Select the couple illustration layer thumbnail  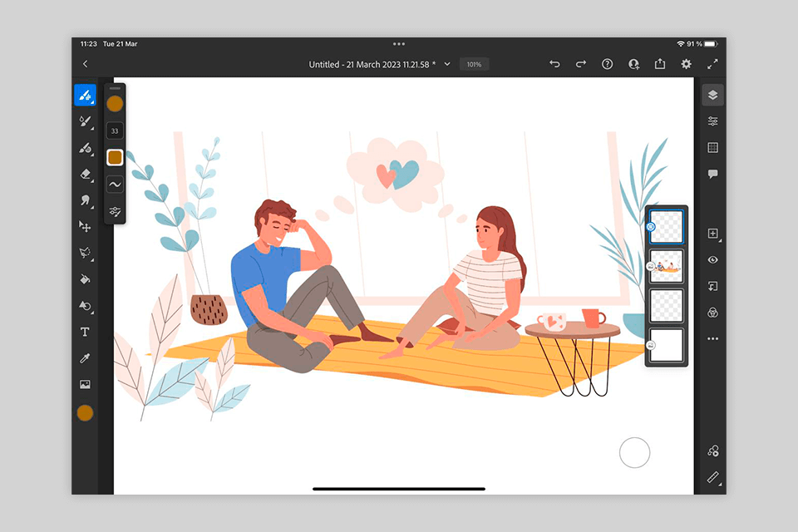pos(667,266)
